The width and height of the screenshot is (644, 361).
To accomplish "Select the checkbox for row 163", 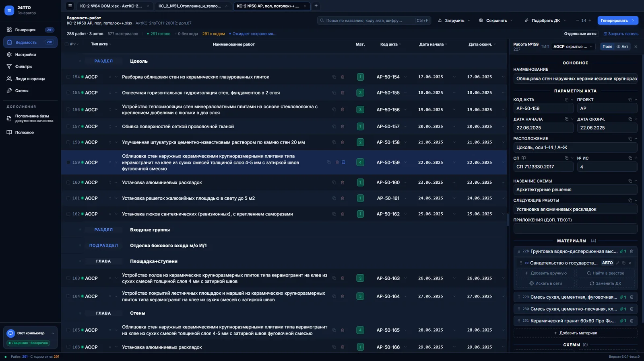I will (68, 278).
